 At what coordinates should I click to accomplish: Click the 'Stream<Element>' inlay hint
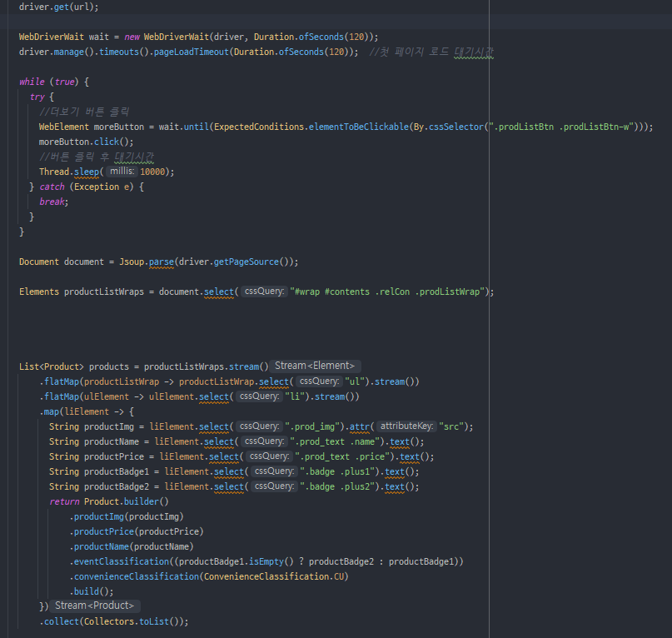coord(315,366)
